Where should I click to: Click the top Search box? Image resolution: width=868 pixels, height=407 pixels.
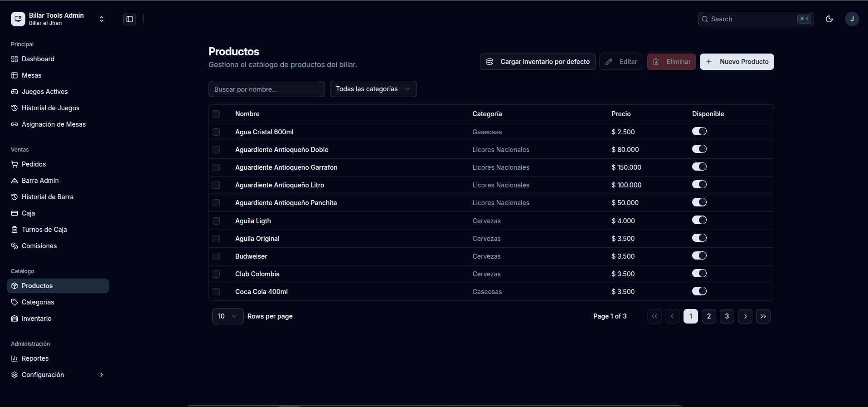(x=756, y=19)
